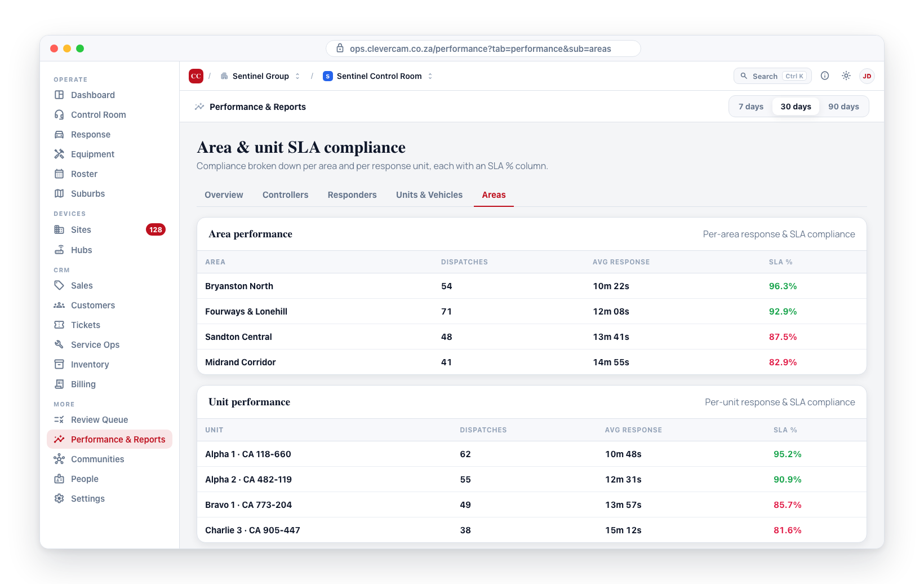Click the Service Ops wrench icon
The image size is (924, 584).
59,344
